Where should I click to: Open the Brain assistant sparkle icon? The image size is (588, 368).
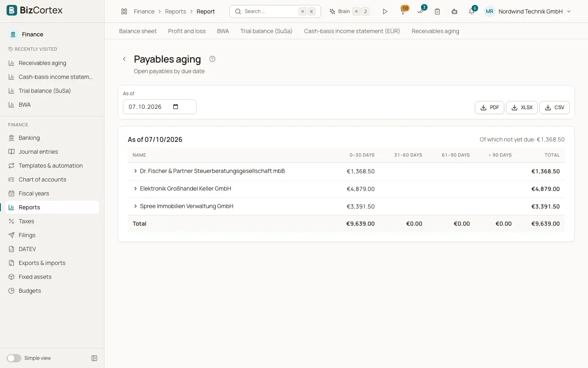332,11
